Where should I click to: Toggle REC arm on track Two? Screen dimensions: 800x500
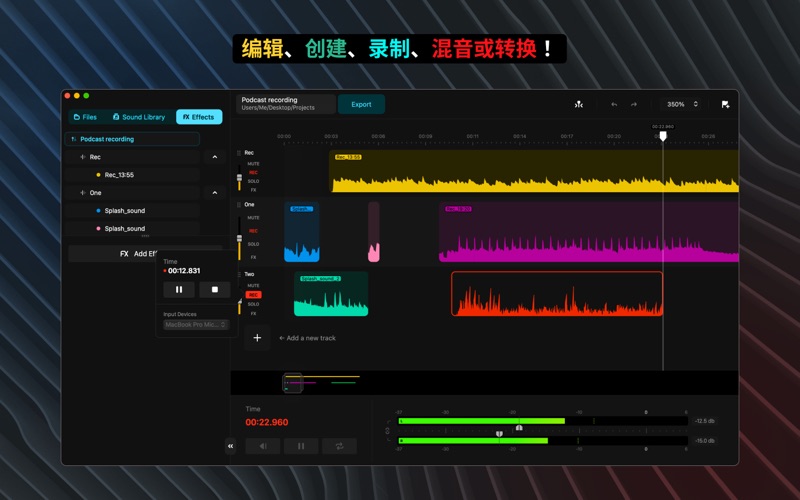click(x=253, y=295)
